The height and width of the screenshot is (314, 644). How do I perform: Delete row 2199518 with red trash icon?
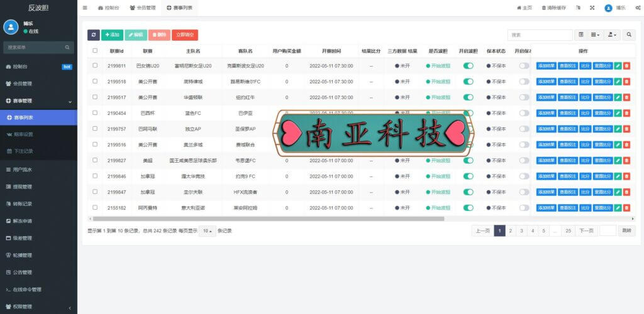pos(626,82)
